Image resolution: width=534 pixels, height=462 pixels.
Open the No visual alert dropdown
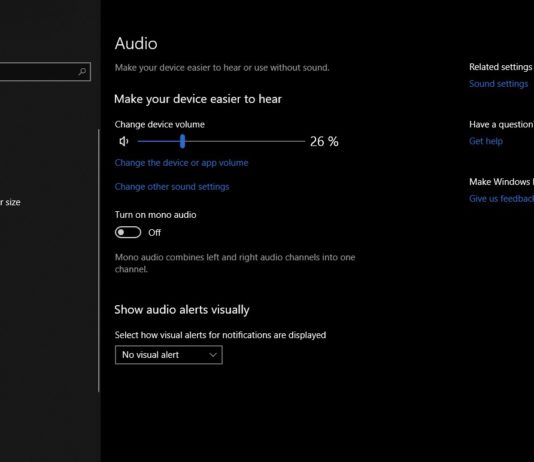169,355
